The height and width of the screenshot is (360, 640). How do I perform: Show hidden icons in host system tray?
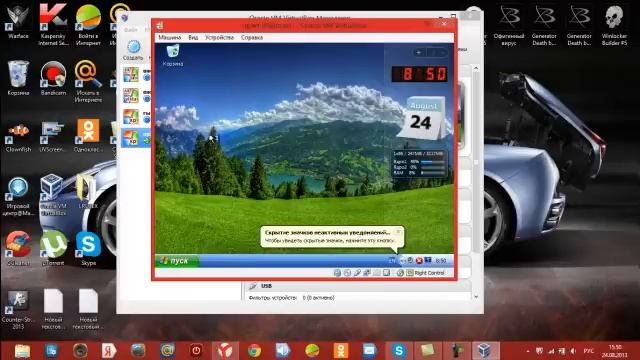(x=528, y=351)
